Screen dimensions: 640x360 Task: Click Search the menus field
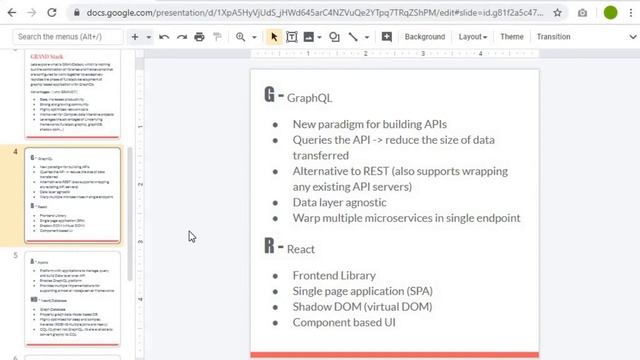(68, 37)
